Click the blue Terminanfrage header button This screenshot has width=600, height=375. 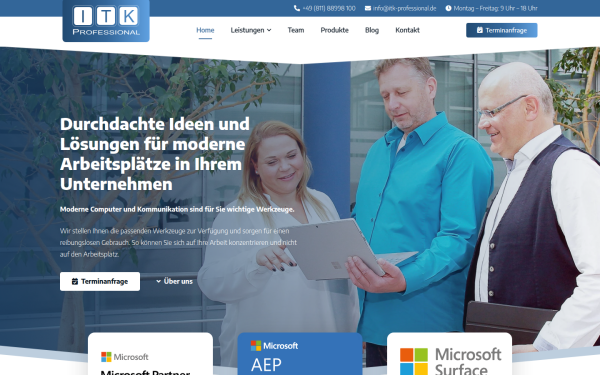pyautogui.click(x=502, y=30)
